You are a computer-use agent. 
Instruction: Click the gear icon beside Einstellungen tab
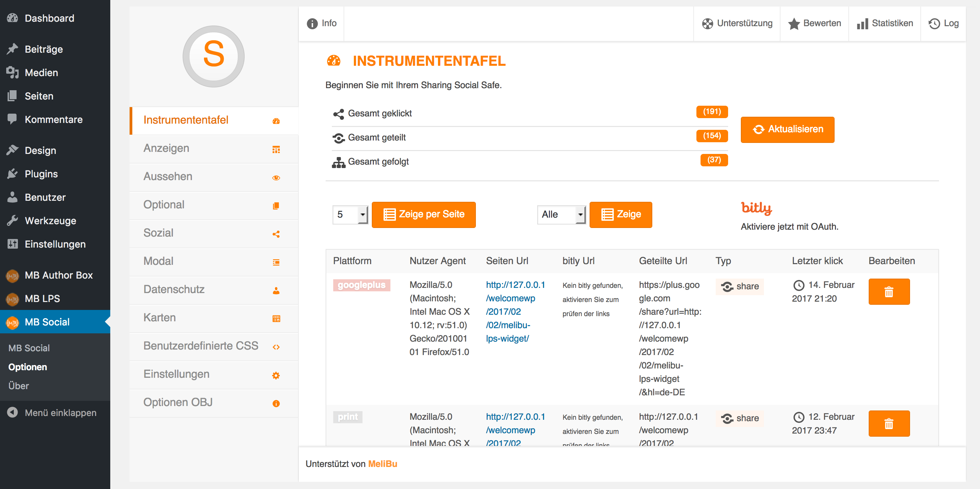tap(276, 375)
